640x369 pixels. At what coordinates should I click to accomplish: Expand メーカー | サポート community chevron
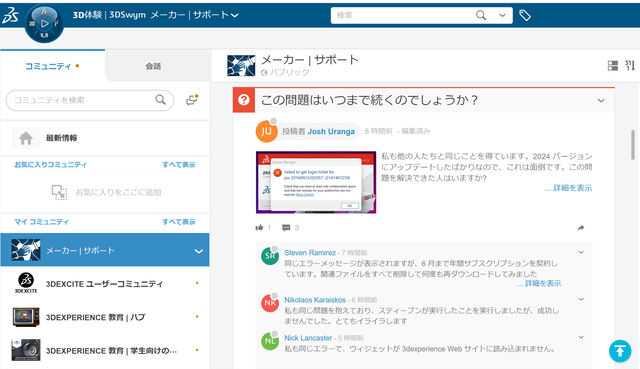tap(199, 251)
